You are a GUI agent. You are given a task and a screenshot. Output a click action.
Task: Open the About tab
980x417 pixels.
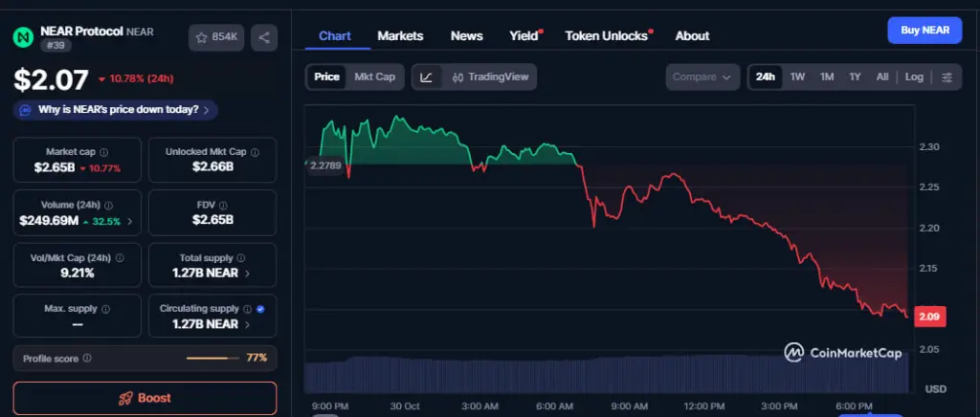coord(692,36)
